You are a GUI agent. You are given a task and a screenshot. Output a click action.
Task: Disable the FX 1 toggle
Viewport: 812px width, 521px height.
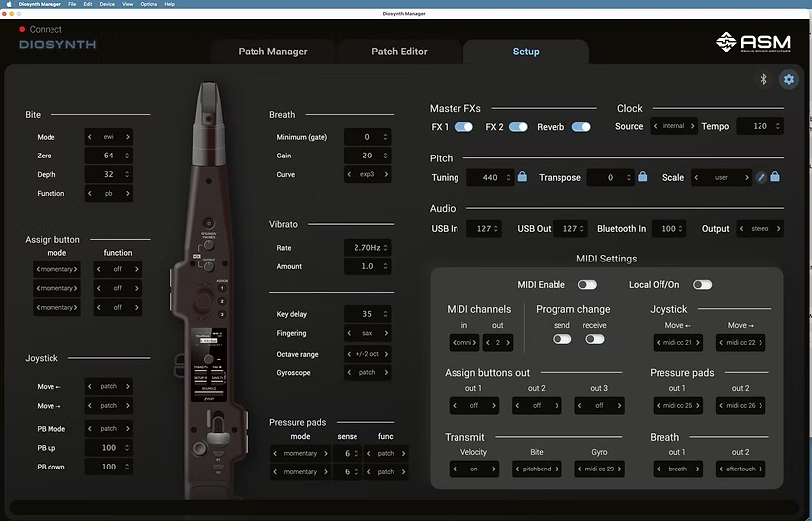click(463, 127)
